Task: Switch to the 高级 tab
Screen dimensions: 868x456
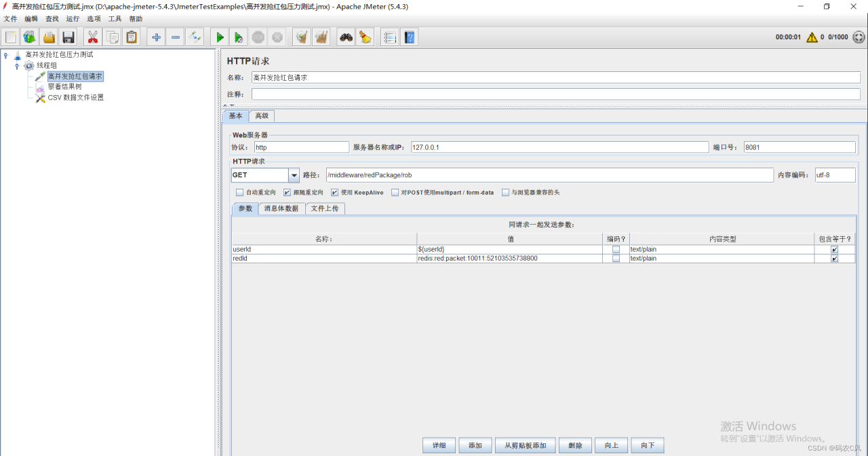Action: pos(262,116)
